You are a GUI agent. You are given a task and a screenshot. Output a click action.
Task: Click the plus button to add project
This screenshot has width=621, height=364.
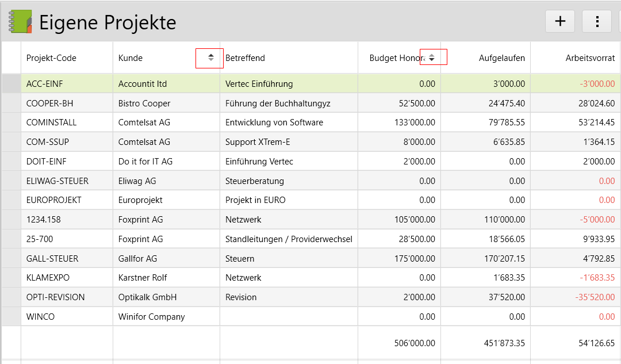point(560,21)
